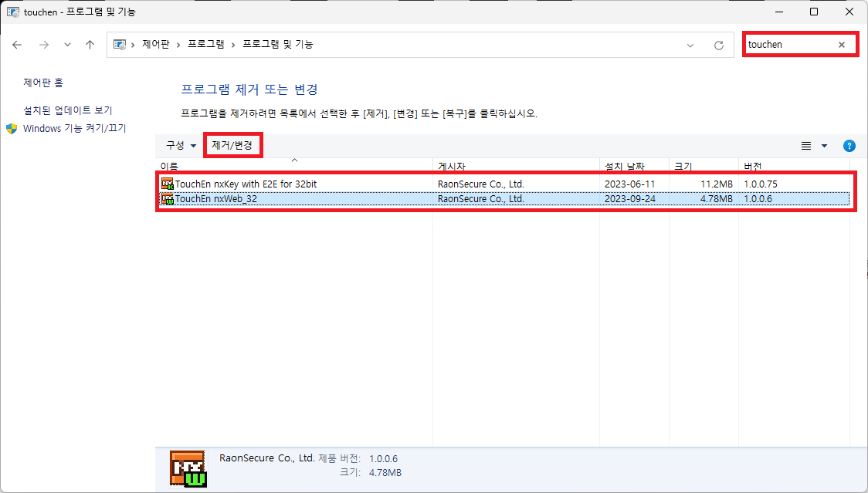The width and height of the screenshot is (868, 493).
Task: Click the large nxWeb icon in details pane
Action: point(188,468)
